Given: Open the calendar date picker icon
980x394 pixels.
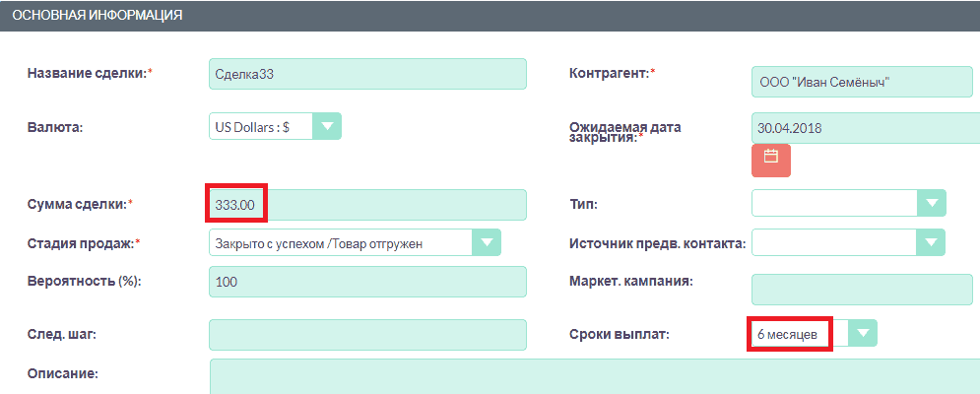Looking at the screenshot, I should (x=771, y=158).
